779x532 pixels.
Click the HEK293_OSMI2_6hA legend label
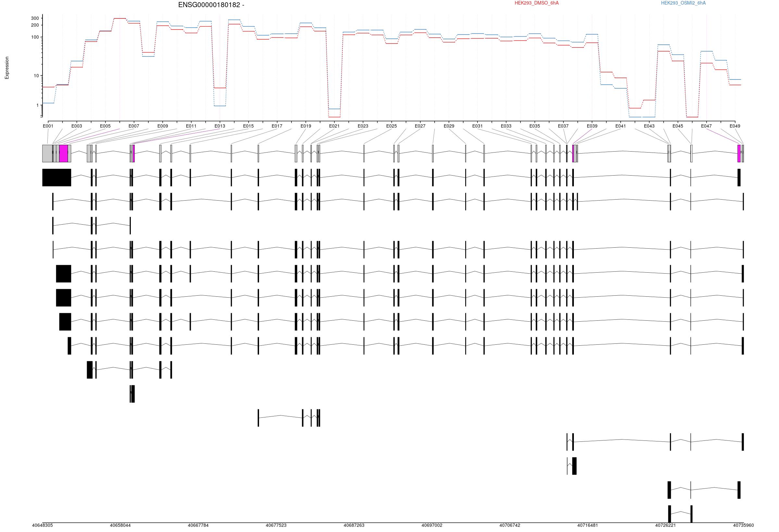pos(683,3)
